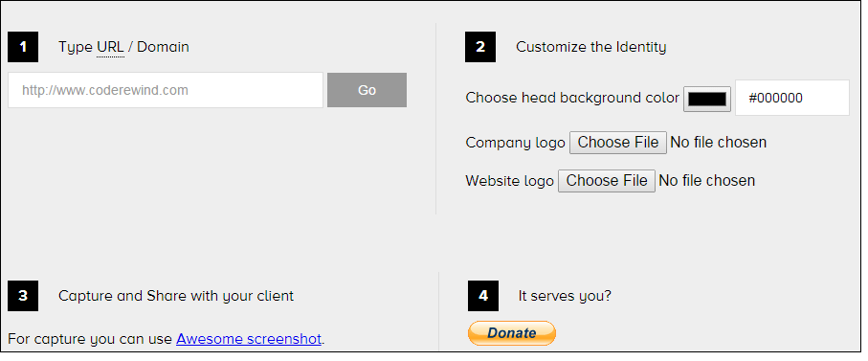868x361 pixels.
Task: Click the step 2 number badge
Action: click(480, 47)
